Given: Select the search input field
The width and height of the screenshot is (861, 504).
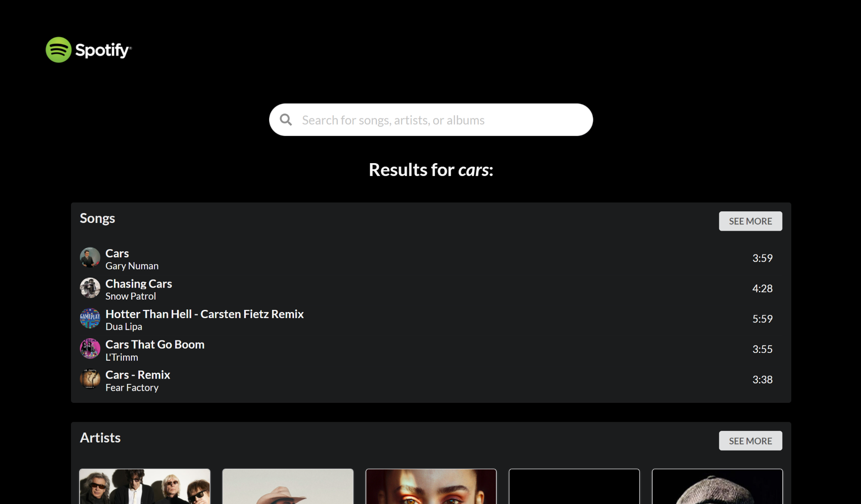Looking at the screenshot, I should [431, 119].
